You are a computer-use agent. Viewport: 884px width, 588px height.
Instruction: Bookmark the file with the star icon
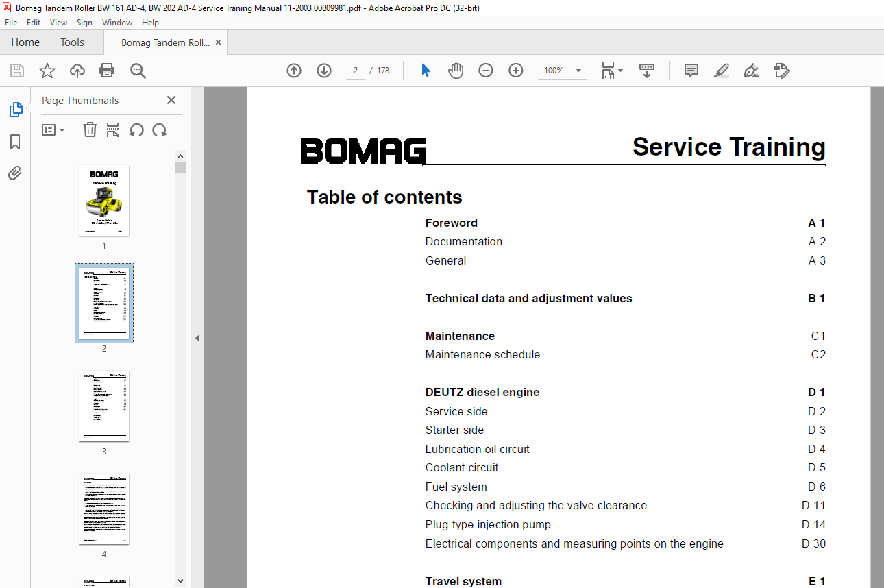coord(47,71)
